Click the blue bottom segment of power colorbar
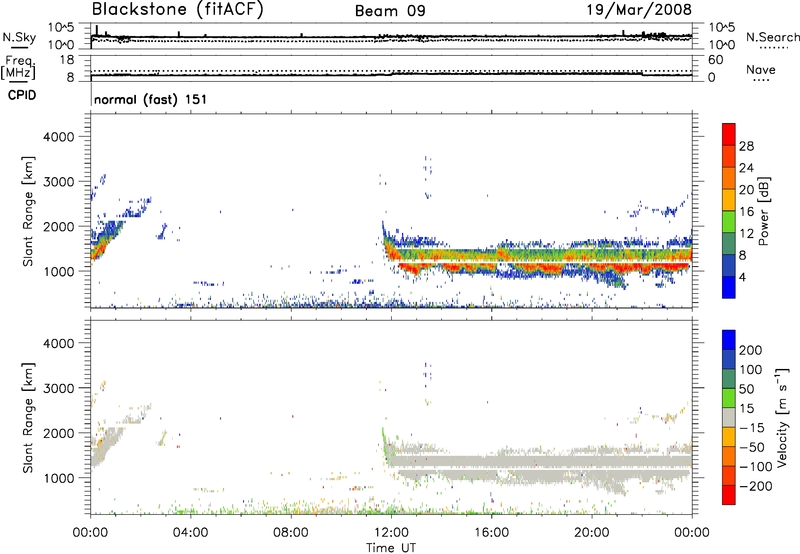800x554 pixels. point(729,287)
